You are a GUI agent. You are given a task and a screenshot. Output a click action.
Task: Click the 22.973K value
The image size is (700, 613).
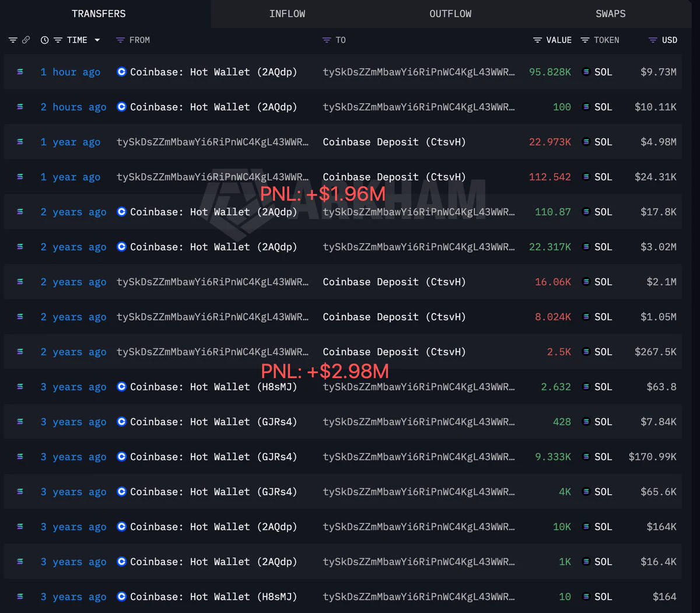[550, 142]
